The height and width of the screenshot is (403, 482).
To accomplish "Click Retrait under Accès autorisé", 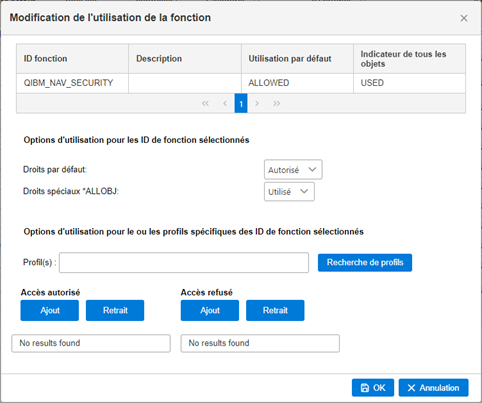I will pyautogui.click(x=115, y=310).
